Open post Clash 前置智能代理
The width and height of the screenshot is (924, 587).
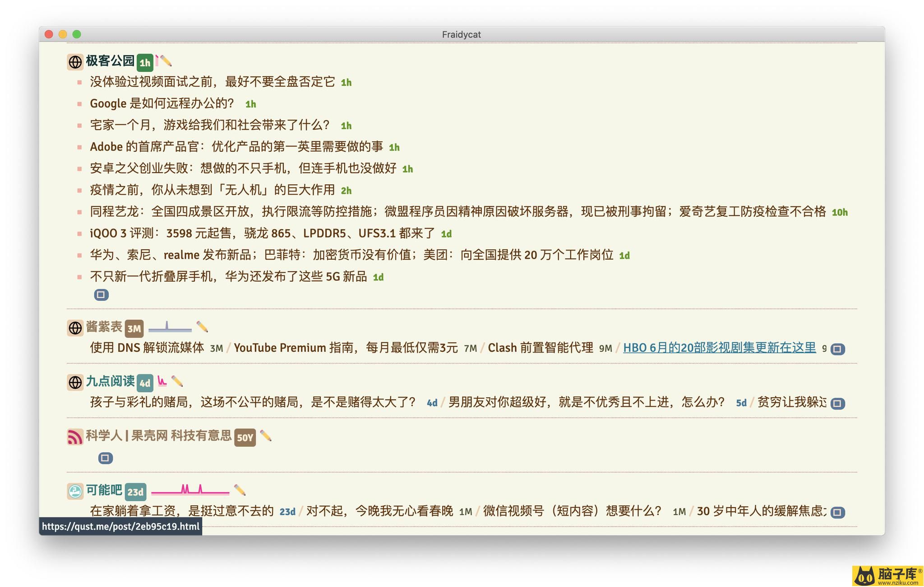tap(541, 348)
